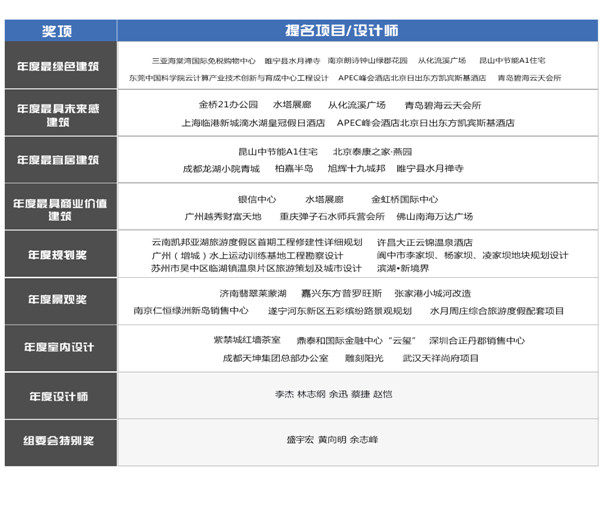Click the 年度景观奖 category cell
The height and width of the screenshot is (510, 600).
58,300
